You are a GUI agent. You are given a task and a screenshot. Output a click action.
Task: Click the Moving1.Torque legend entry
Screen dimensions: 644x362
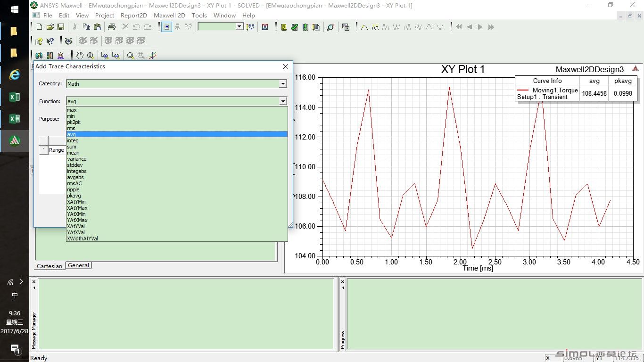(x=555, y=90)
